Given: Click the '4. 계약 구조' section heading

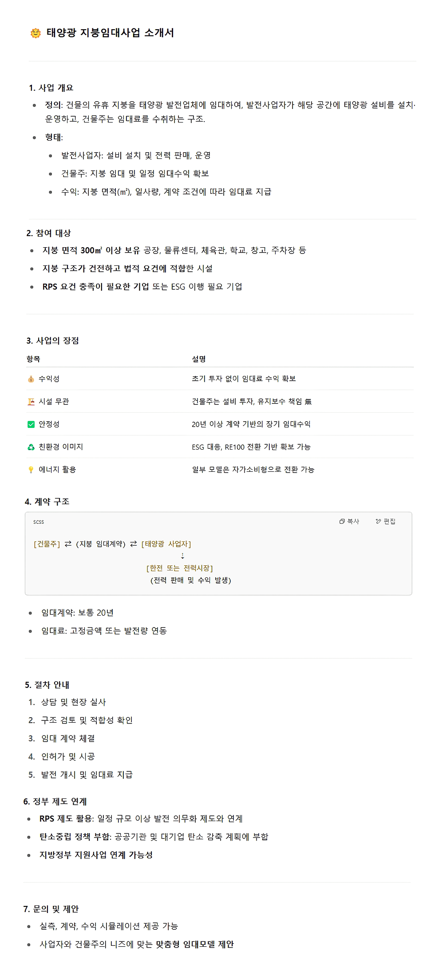Looking at the screenshot, I should 47,502.
